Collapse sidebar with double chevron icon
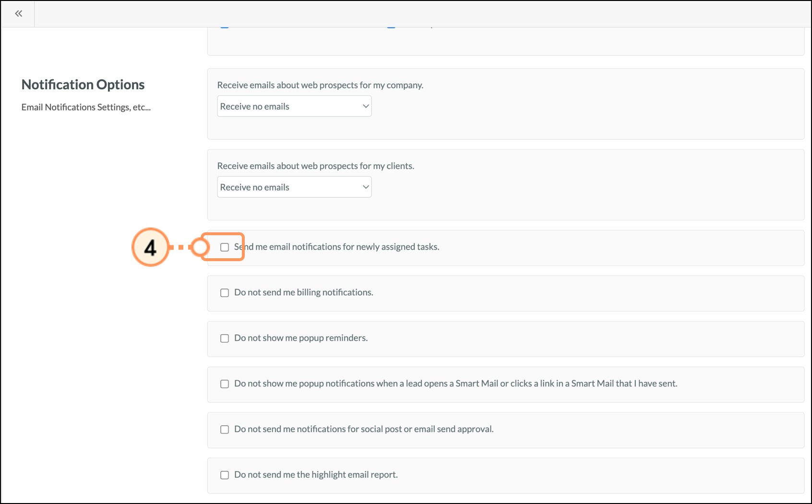 point(18,13)
